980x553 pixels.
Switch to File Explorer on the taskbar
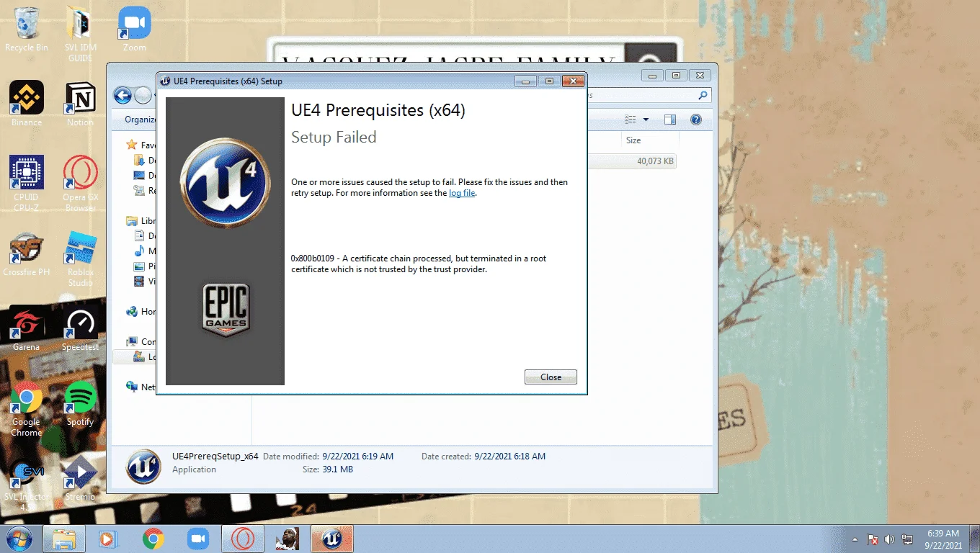64,539
